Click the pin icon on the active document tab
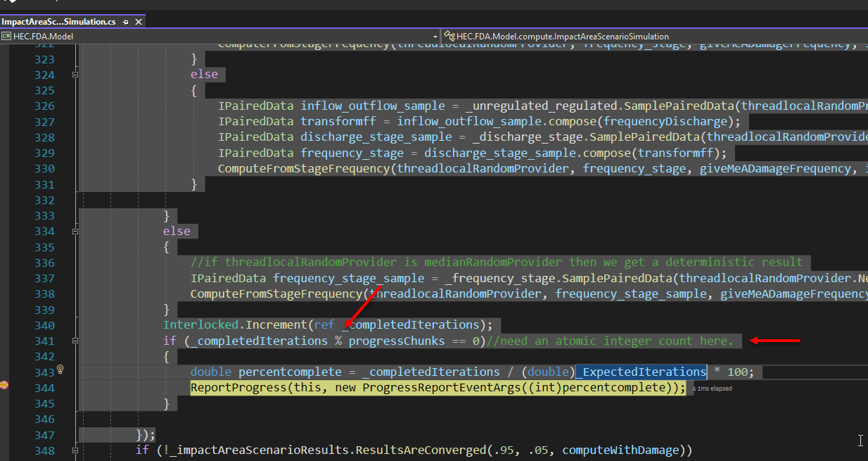Image resolution: width=868 pixels, height=461 pixels. coord(127,21)
